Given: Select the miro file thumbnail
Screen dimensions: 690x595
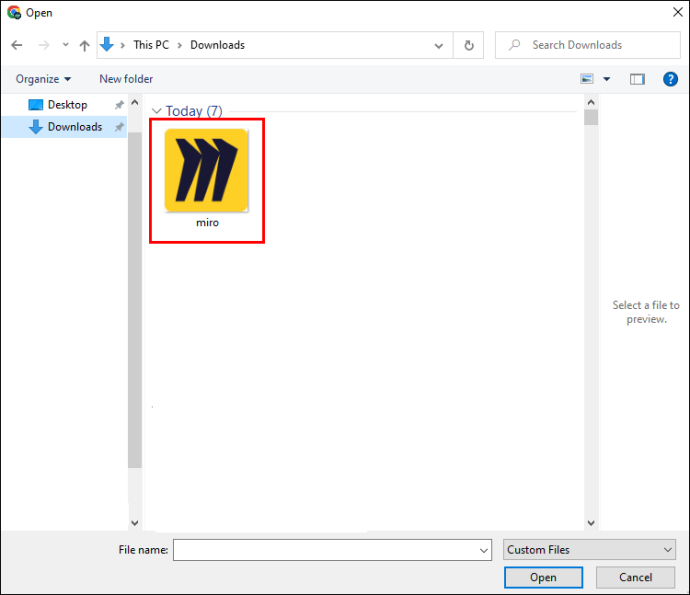Looking at the screenshot, I should click(x=206, y=170).
